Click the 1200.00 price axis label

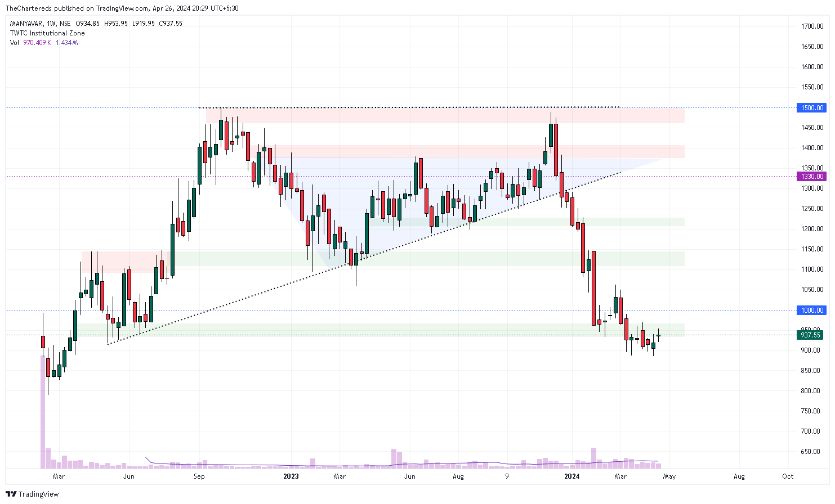pyautogui.click(x=812, y=229)
